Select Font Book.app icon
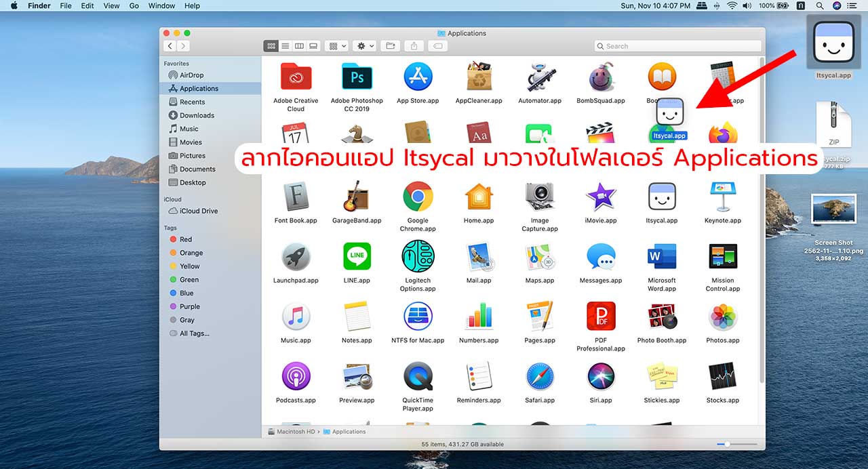The image size is (868, 469). point(296,197)
